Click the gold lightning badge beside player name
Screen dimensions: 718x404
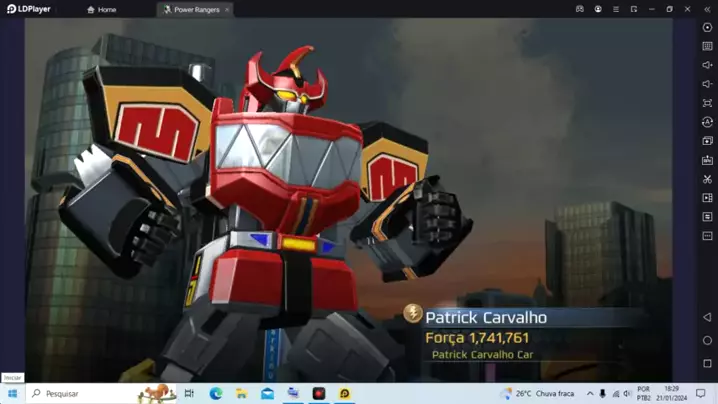(413, 313)
